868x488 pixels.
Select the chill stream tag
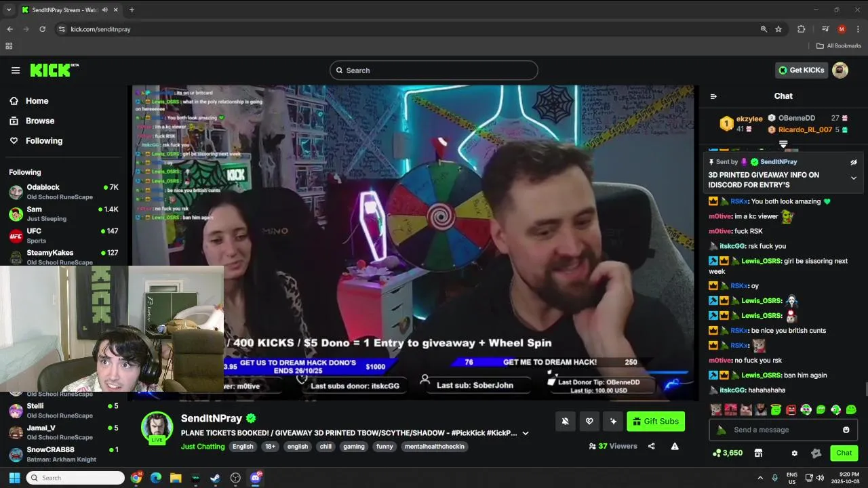tap(325, 447)
